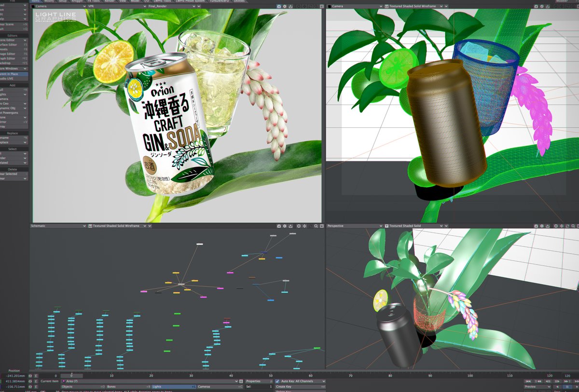The width and height of the screenshot is (579, 392).
Task: Click lock icon in top-right Camera viewport header
Action: tap(536, 6)
